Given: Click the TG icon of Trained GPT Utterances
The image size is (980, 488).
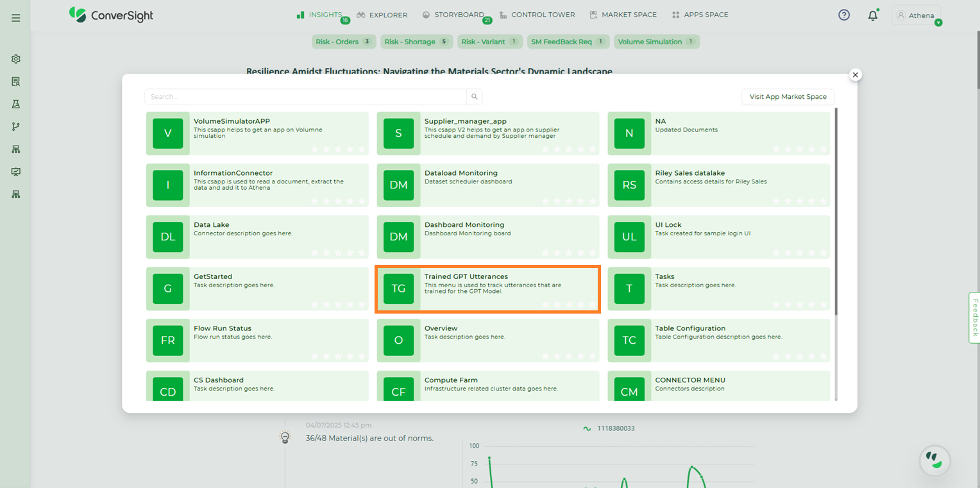Looking at the screenshot, I should [x=398, y=289].
